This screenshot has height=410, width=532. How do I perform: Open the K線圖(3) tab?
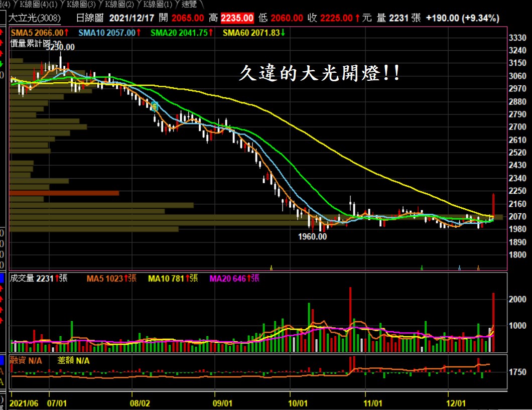(x=82, y=5)
